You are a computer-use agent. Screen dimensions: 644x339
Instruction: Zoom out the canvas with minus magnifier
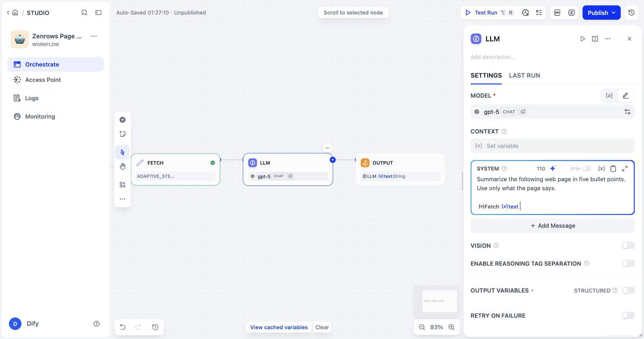pos(422,327)
